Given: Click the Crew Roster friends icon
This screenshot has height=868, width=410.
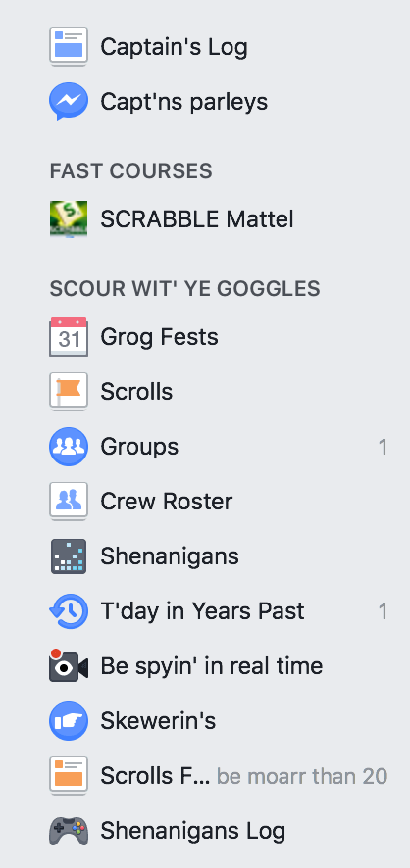Looking at the screenshot, I should [68, 501].
